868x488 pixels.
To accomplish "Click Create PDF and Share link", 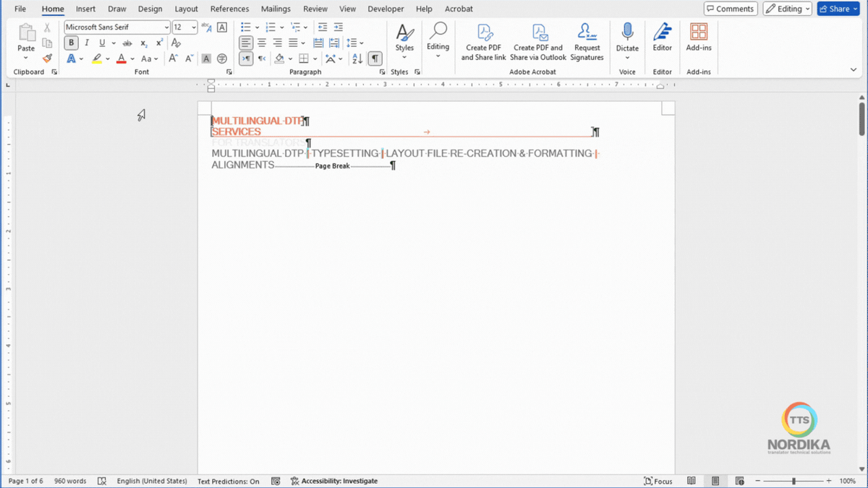I will click(483, 42).
